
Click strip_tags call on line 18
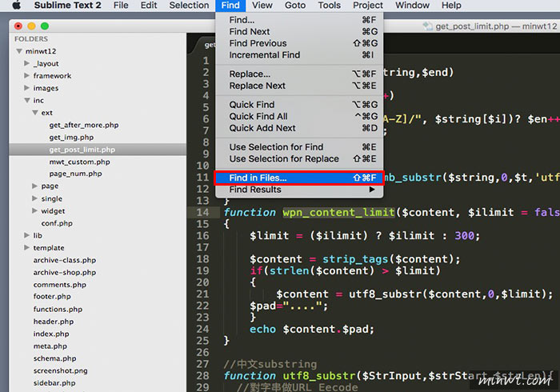[355, 259]
